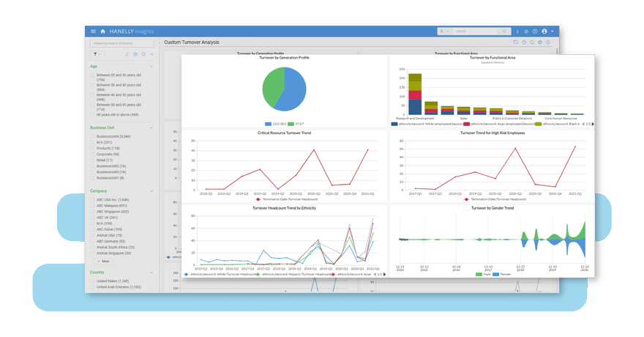Toggle red Asian legend swatch in Functional Area chart
The height and width of the screenshot is (337, 644).
click(x=467, y=124)
